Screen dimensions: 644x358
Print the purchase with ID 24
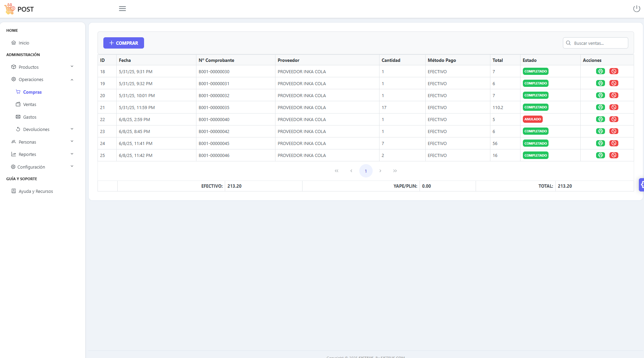600,143
